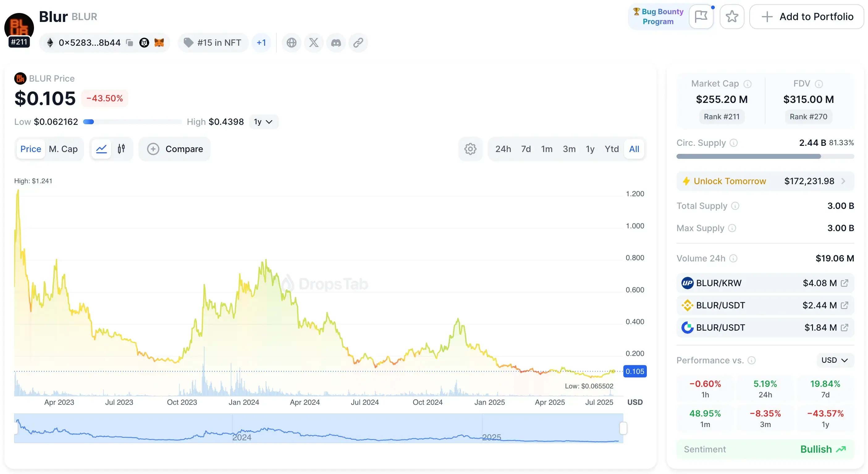Open chart settings gear

[470, 149]
